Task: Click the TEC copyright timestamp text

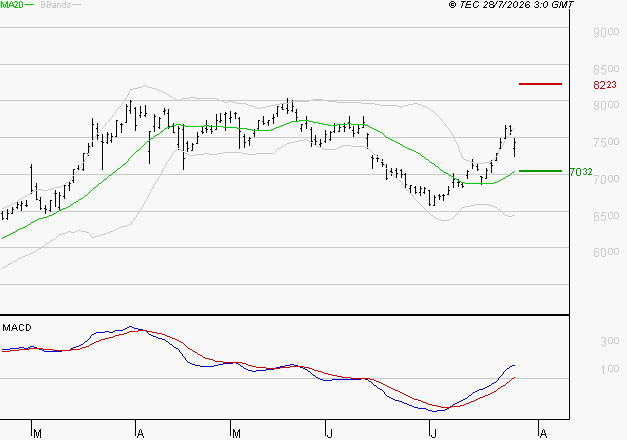Action: [x=511, y=5]
